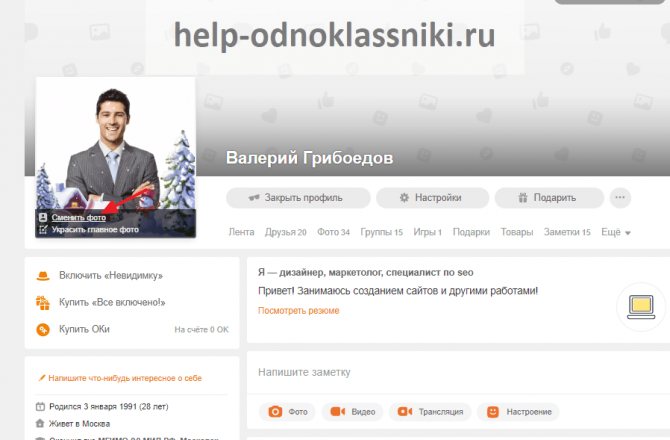Click the Подарить gift button
This screenshot has width=670, height=440.
coord(550,198)
